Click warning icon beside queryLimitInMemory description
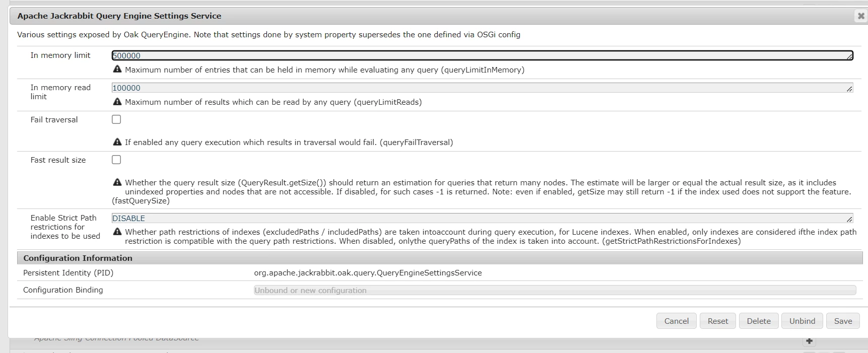 tap(117, 69)
